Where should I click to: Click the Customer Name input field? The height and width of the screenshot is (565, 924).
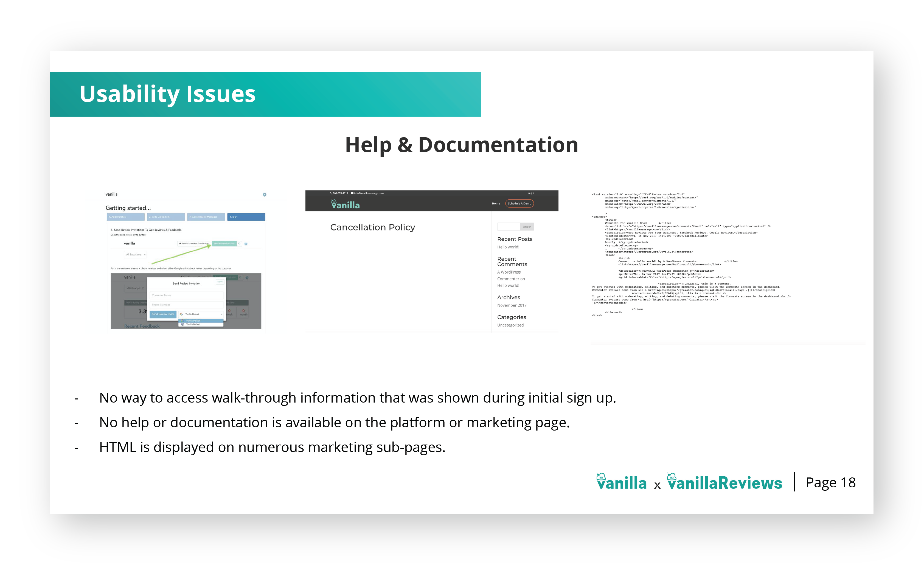click(x=186, y=296)
